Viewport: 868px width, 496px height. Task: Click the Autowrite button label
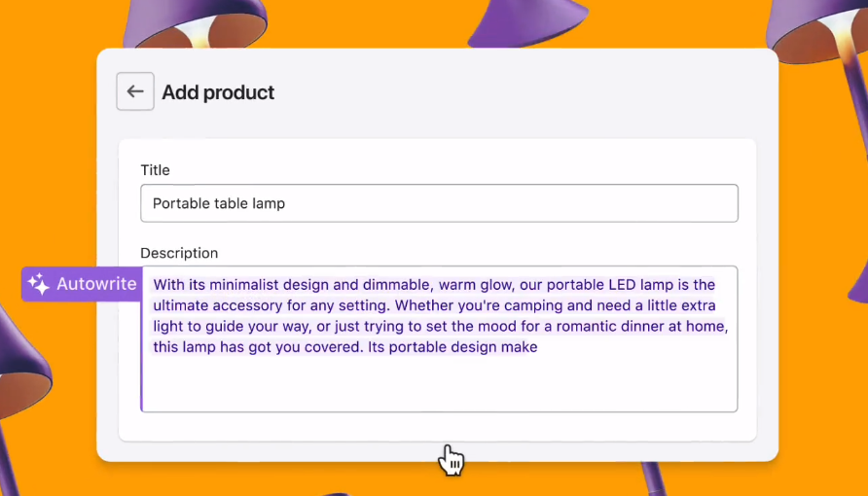pyautogui.click(x=96, y=284)
